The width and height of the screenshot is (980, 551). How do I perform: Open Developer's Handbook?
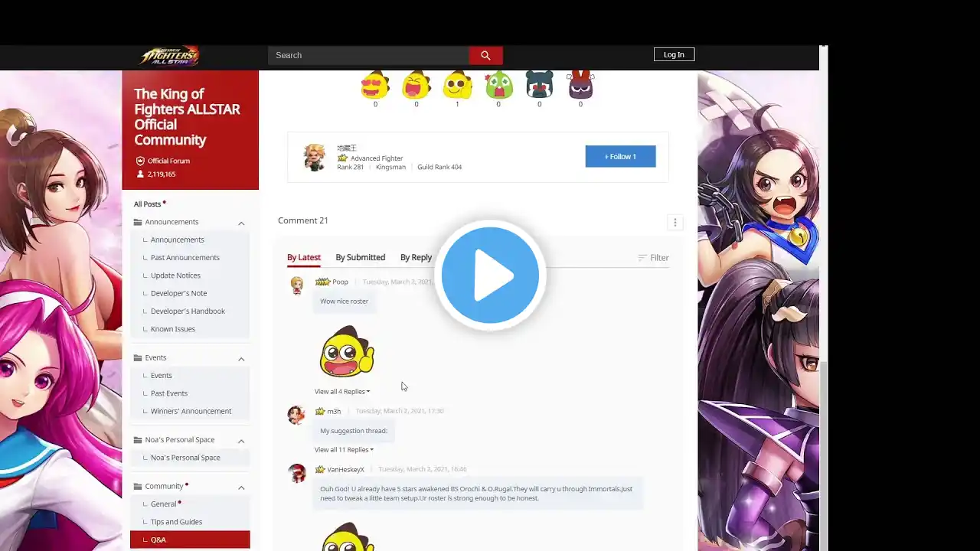click(x=188, y=311)
